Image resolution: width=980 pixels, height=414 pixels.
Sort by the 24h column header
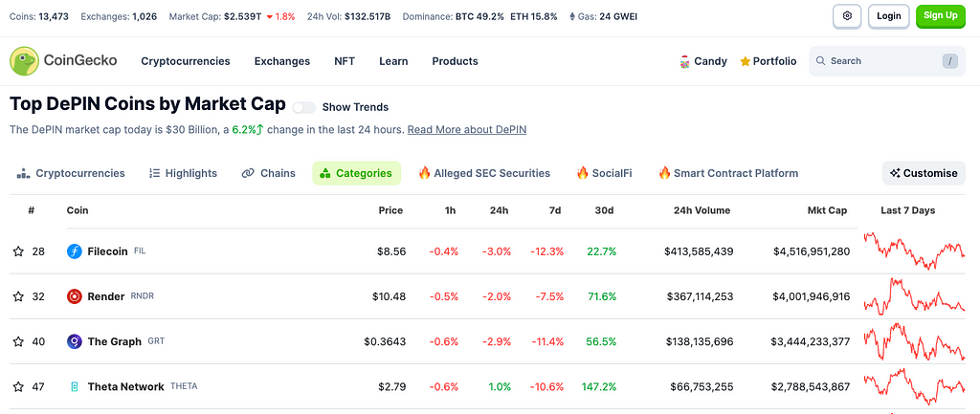coord(499,210)
